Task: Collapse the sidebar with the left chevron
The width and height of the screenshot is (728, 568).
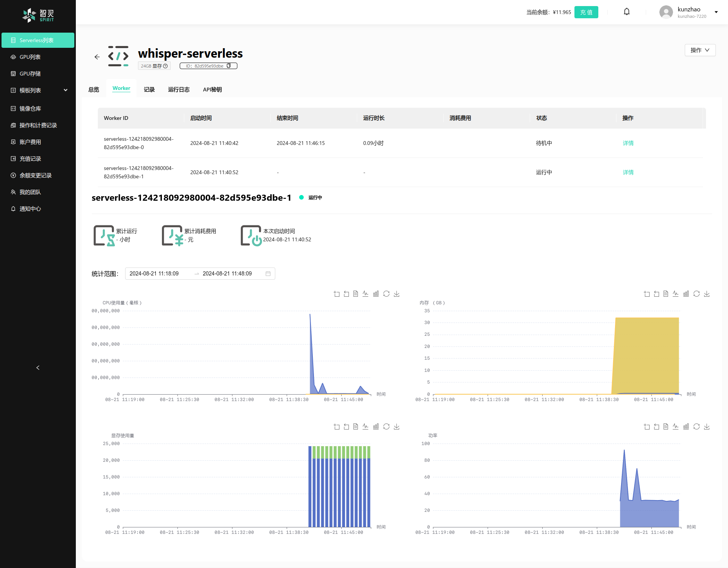Action: tap(38, 368)
